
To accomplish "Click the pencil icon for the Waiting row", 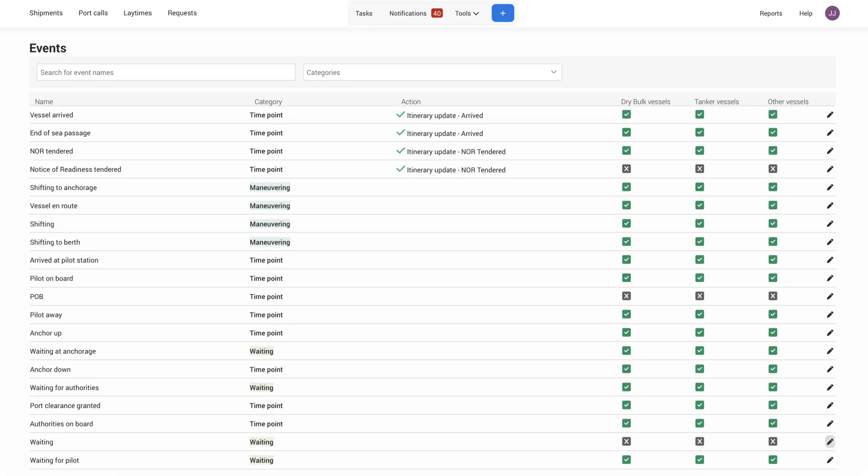I will coord(830,442).
